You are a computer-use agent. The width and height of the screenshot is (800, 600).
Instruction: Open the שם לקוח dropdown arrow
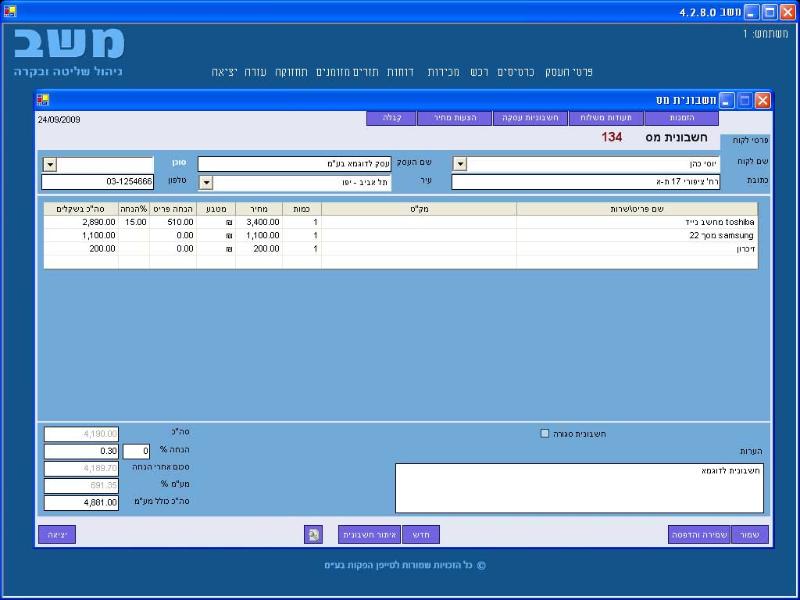pyautogui.click(x=460, y=164)
